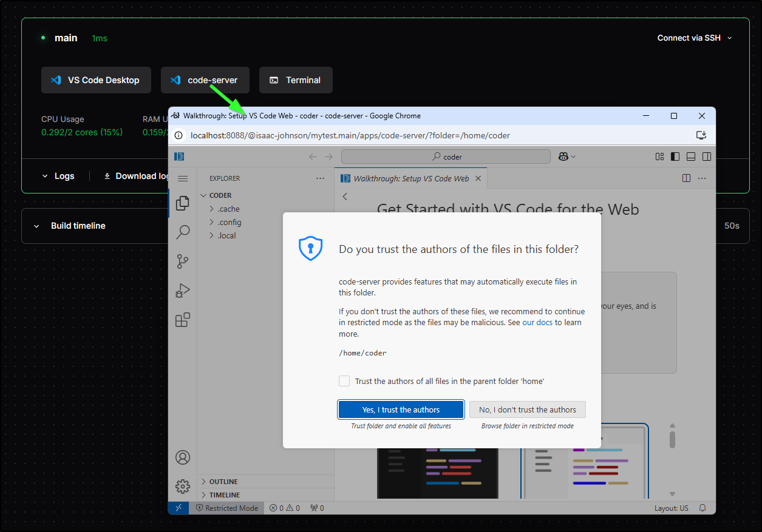Click the 1ms latency indicator

point(100,38)
